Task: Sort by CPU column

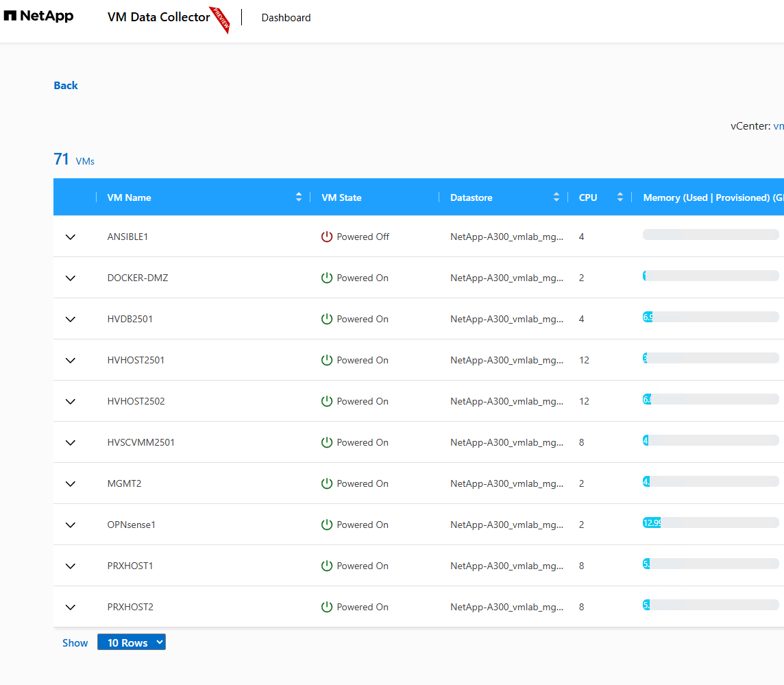Action: pos(620,197)
